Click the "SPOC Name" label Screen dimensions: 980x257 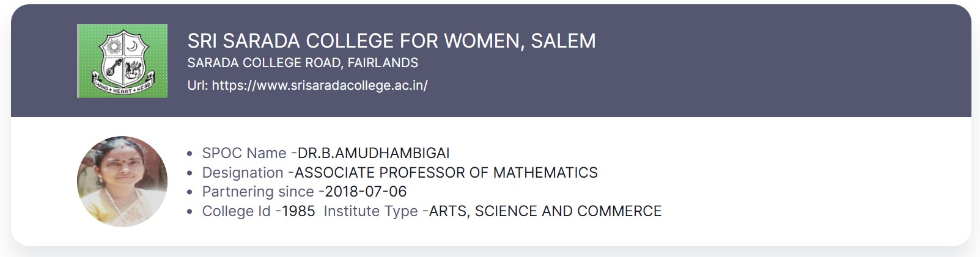pos(244,153)
